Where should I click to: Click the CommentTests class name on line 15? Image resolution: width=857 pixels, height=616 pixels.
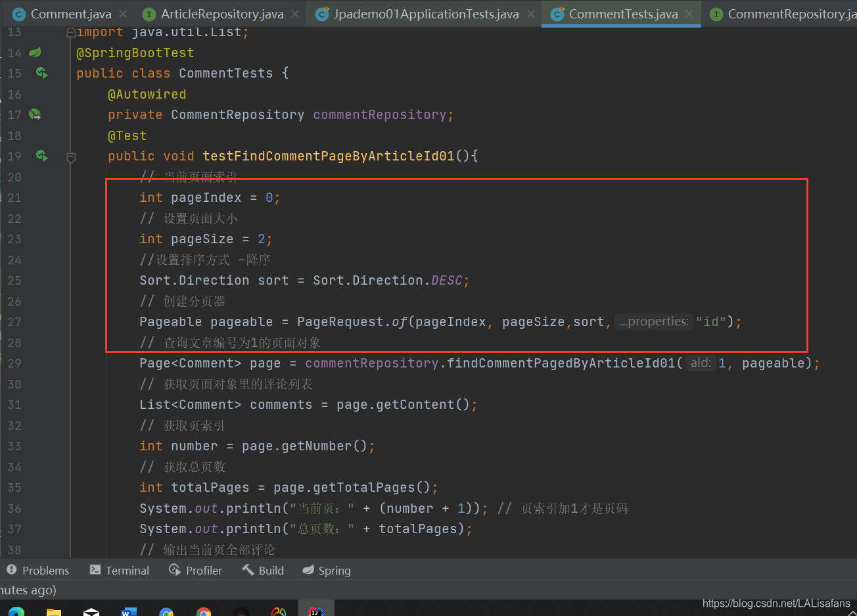pos(226,73)
